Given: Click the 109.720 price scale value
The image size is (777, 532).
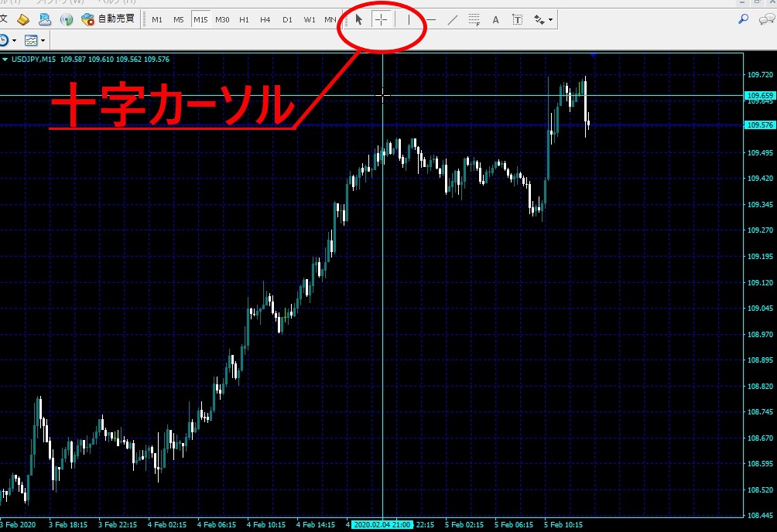Looking at the screenshot, I should [x=760, y=75].
